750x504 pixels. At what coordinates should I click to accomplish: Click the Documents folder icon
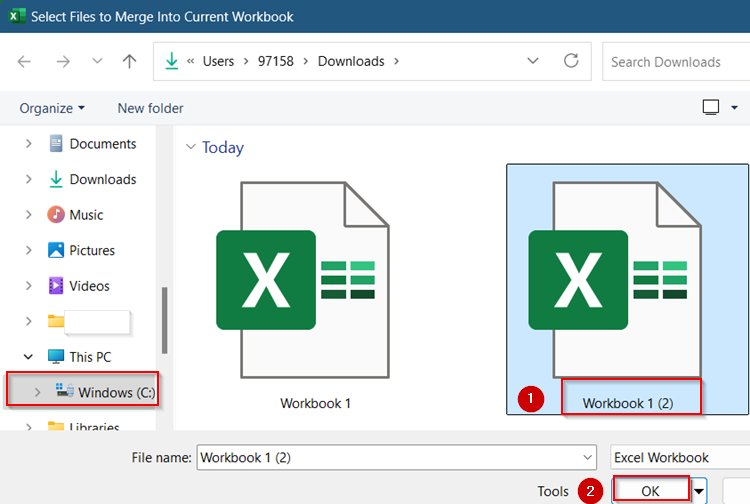click(56, 143)
